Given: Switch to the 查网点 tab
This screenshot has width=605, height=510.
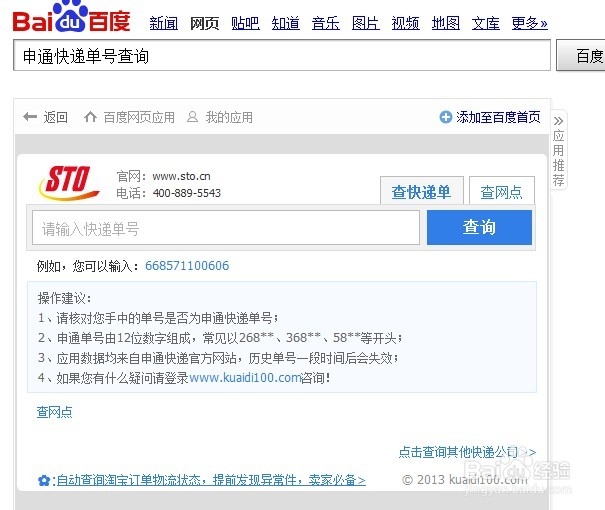Looking at the screenshot, I should tap(502, 191).
